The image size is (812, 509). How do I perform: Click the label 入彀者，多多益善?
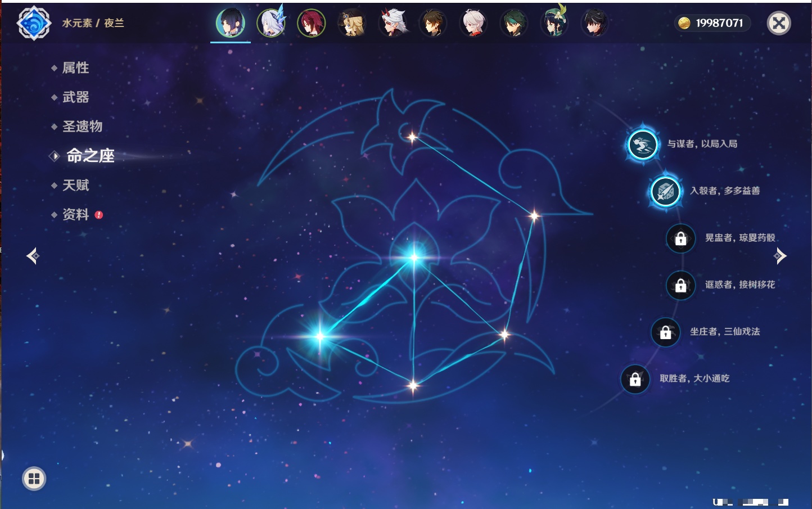point(725,191)
